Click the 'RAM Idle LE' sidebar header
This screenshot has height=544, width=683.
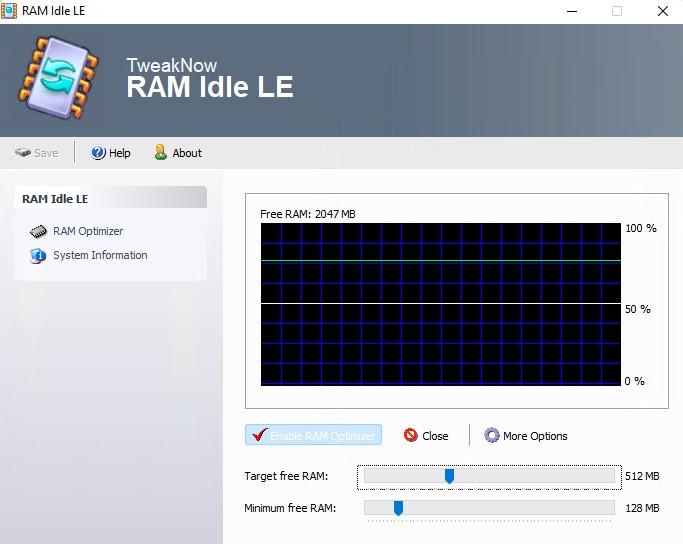111,198
